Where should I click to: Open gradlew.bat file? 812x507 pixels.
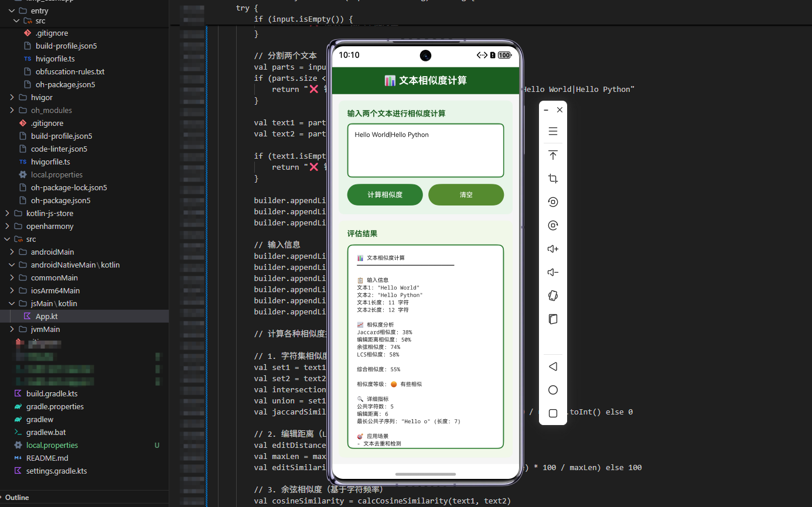[x=46, y=432]
